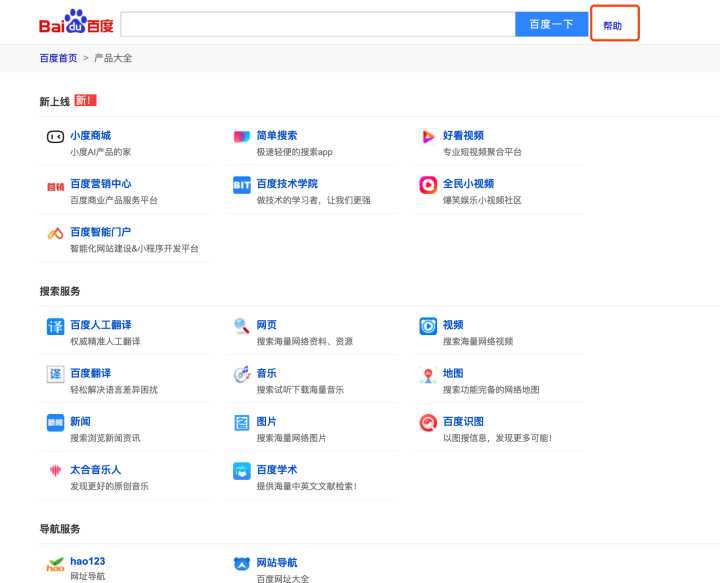This screenshot has height=583, width=720.
Task: Click the 简单搜索 app icon
Action: coord(241,137)
